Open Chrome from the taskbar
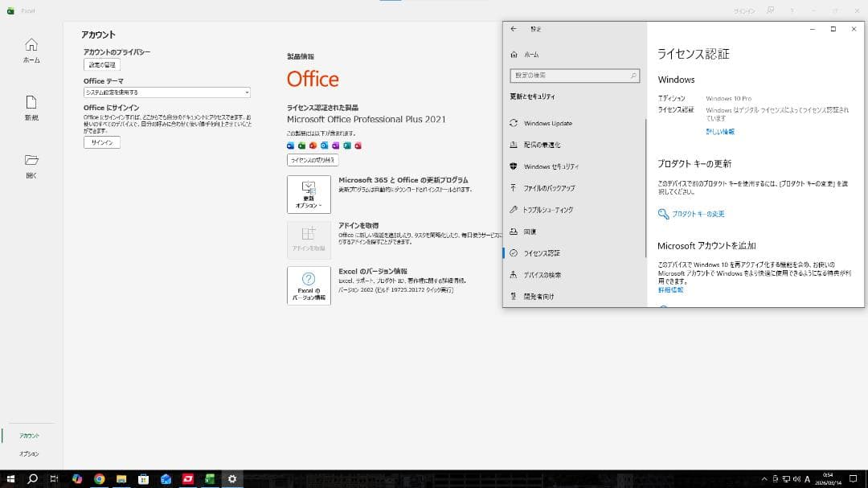Viewport: 868px width, 488px height. (x=99, y=479)
